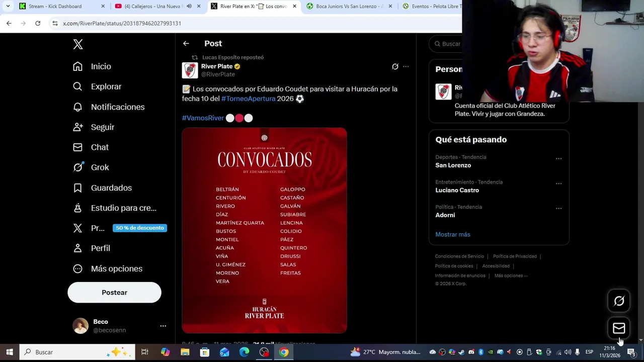644x362 pixels.
Task: Click the address bar URL
Action: click(x=122, y=23)
